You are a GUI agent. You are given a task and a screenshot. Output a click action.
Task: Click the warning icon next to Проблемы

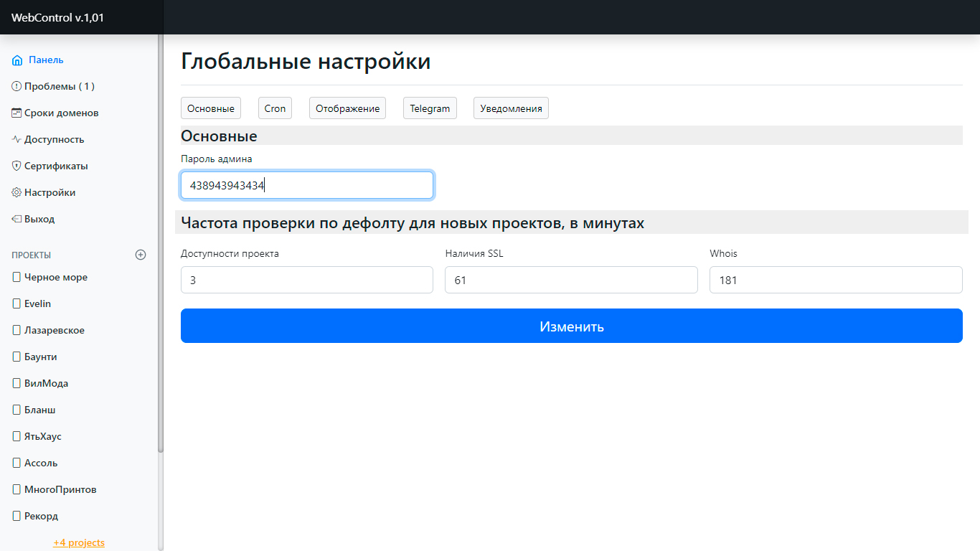coord(17,86)
